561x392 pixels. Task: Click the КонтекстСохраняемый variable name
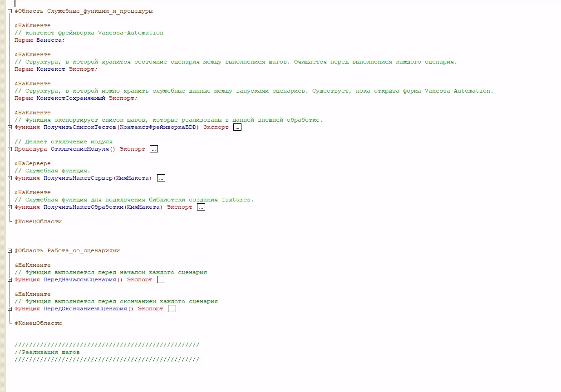click(70, 98)
